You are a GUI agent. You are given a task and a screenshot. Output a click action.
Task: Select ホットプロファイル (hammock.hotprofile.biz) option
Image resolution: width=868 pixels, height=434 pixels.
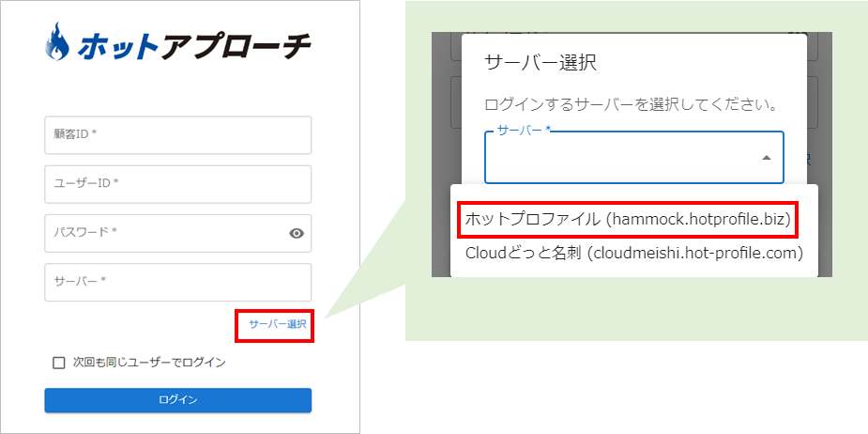click(628, 220)
